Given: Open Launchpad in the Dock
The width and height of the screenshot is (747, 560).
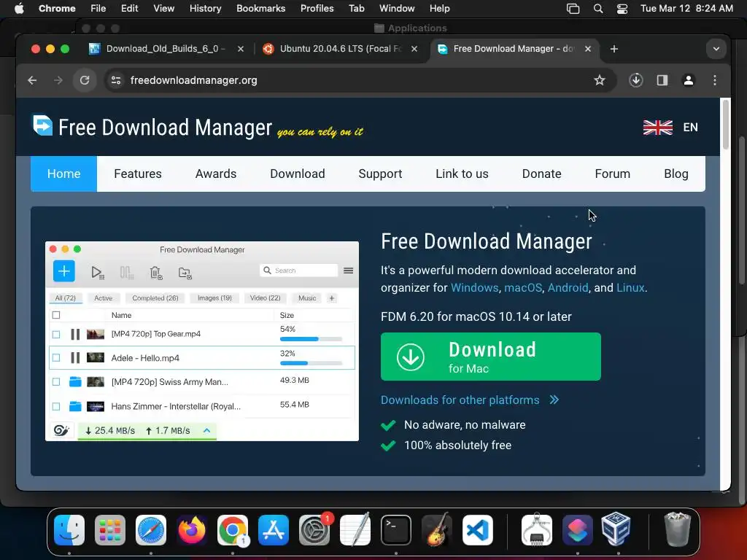Looking at the screenshot, I should pos(110,530).
